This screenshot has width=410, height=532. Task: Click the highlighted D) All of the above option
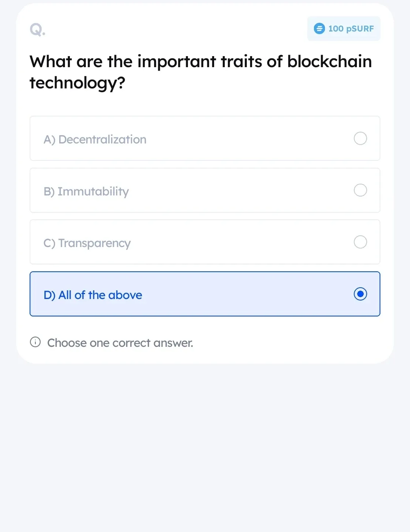click(x=205, y=294)
